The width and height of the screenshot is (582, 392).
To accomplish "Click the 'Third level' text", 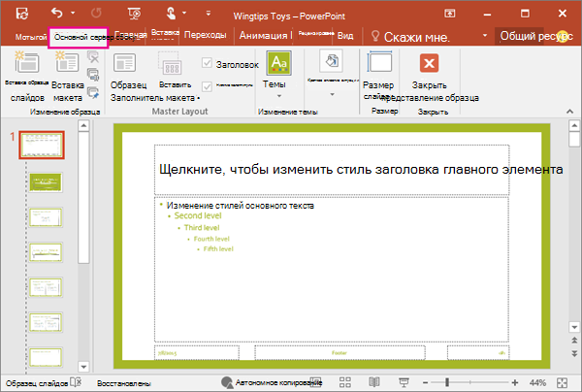I will pos(202,228).
